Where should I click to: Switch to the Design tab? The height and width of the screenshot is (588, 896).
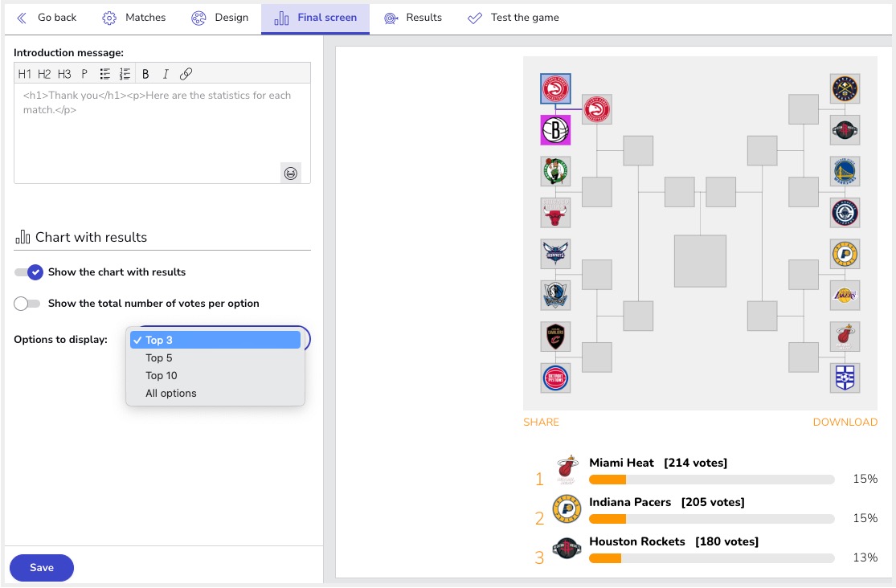[x=220, y=18]
